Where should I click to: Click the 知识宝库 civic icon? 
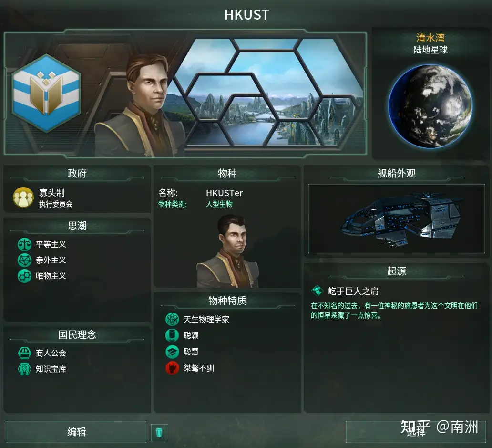[x=24, y=369]
